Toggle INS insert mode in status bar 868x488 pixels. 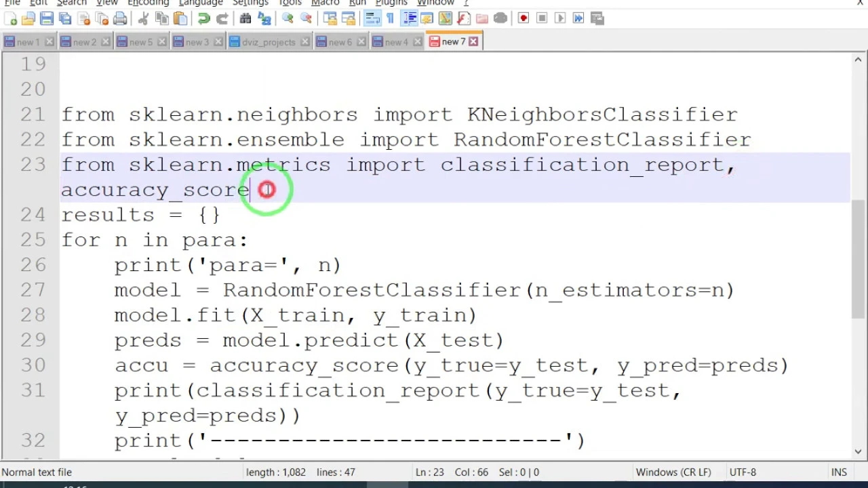[x=839, y=472]
